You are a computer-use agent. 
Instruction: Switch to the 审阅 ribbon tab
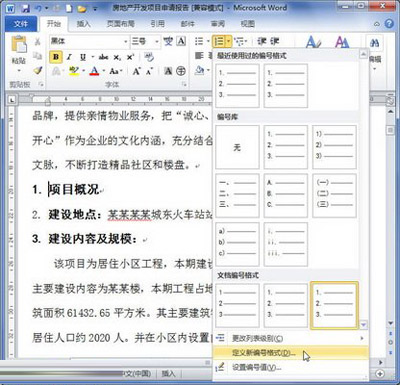217,24
